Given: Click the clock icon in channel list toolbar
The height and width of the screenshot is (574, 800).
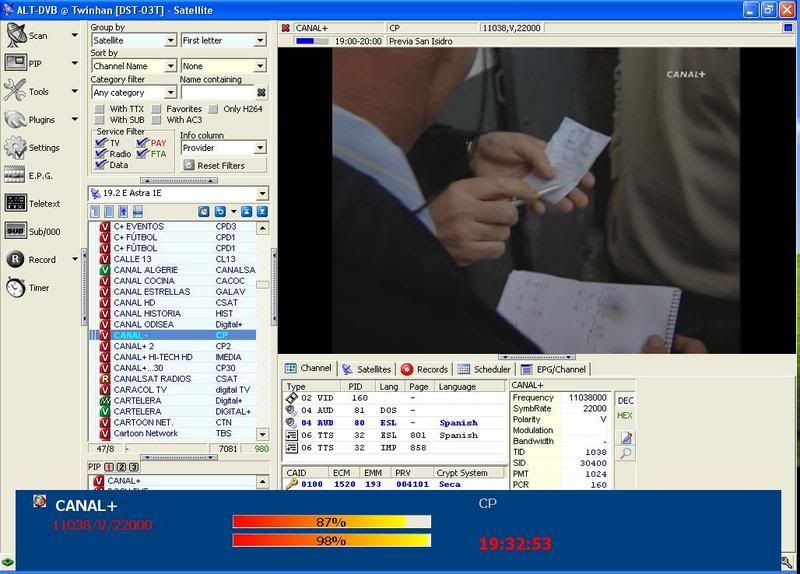Looking at the screenshot, I should pyautogui.click(x=204, y=211).
